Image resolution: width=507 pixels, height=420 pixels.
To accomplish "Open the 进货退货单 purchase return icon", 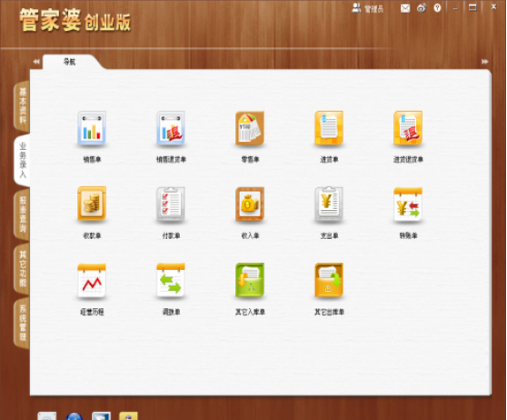I will pos(408,128).
